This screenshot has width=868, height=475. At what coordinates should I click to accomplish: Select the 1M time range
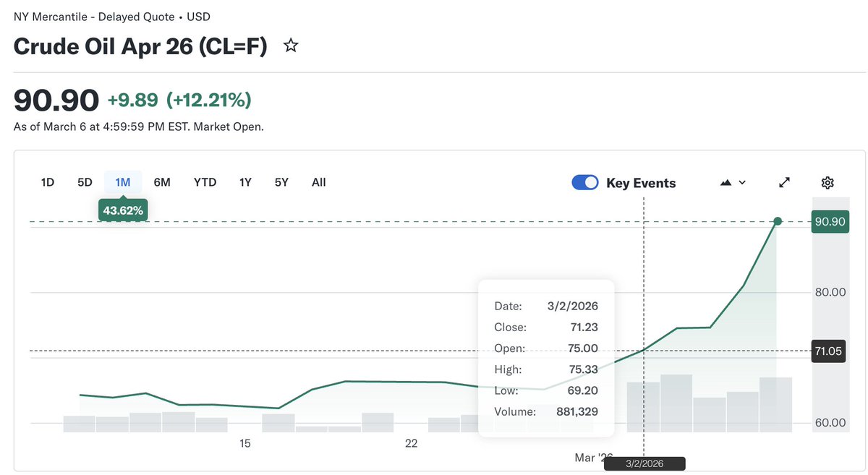tap(123, 182)
